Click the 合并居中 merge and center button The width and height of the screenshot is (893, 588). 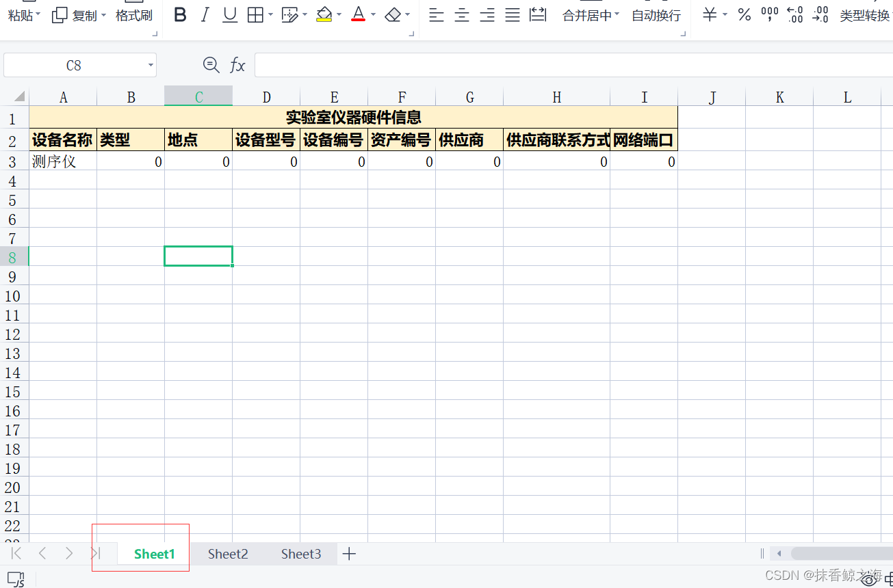pos(586,15)
